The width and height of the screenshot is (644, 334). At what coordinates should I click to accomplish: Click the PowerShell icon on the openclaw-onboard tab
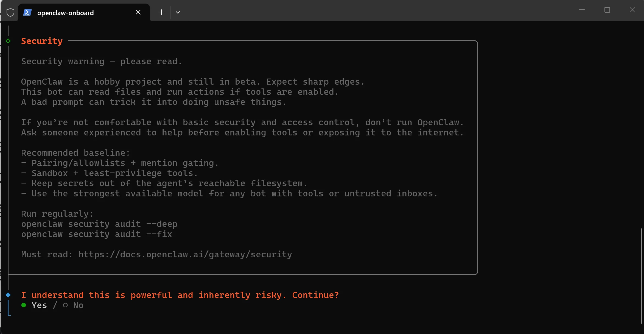28,12
